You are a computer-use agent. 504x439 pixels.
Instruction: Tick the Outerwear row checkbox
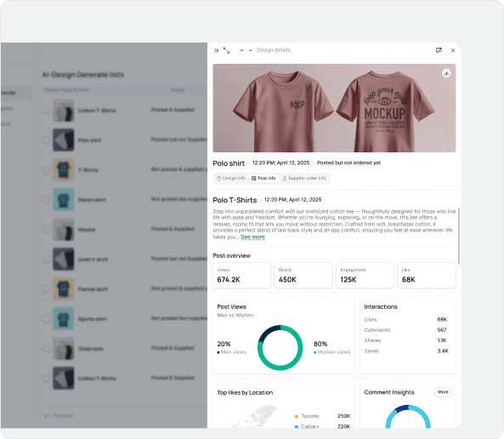(46, 348)
